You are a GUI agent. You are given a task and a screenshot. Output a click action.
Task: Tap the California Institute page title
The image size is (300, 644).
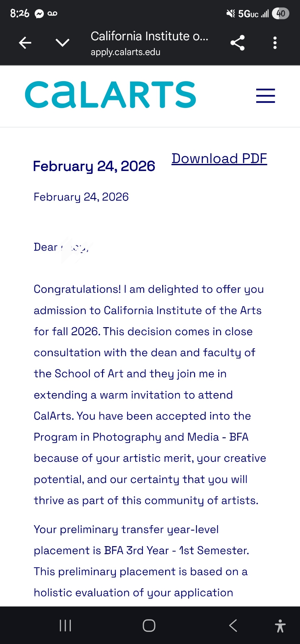[149, 36]
